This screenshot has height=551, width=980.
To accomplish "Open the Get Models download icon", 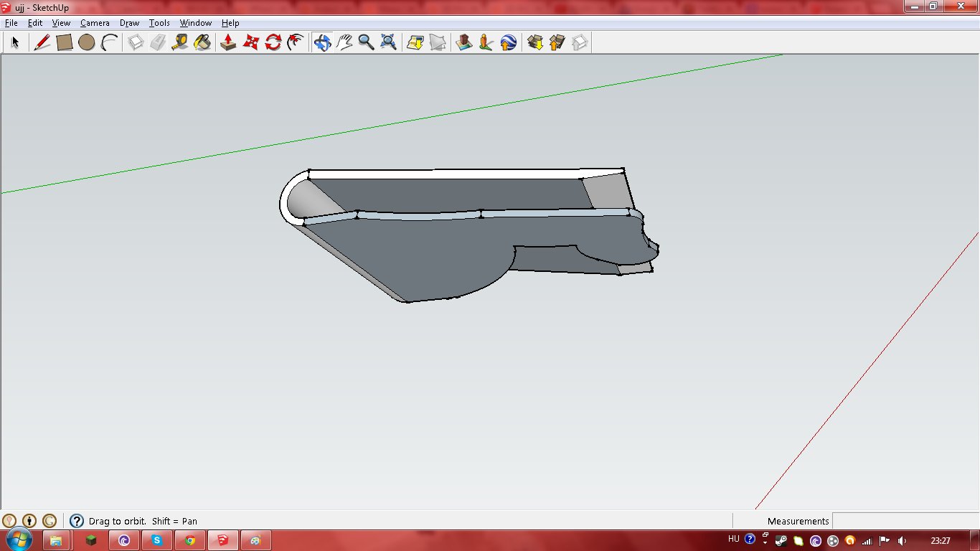I will [x=535, y=42].
